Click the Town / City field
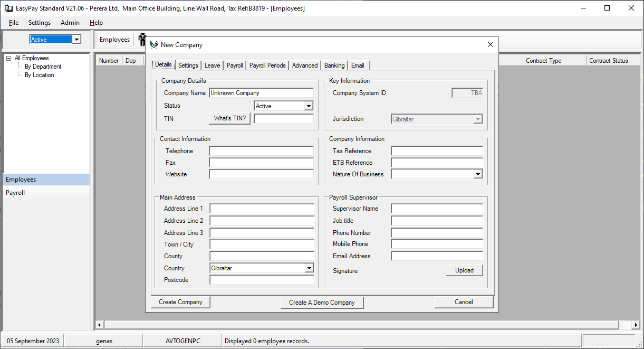 point(262,244)
